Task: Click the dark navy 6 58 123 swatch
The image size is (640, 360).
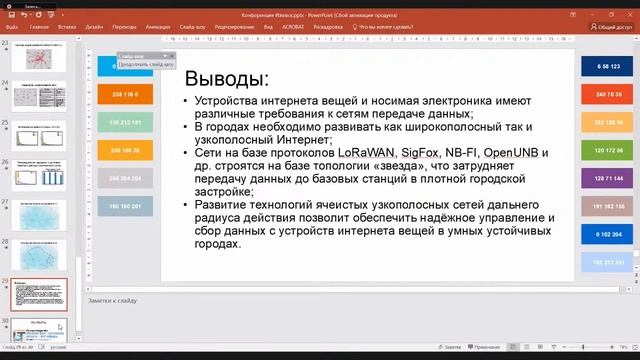Action: tap(607, 66)
